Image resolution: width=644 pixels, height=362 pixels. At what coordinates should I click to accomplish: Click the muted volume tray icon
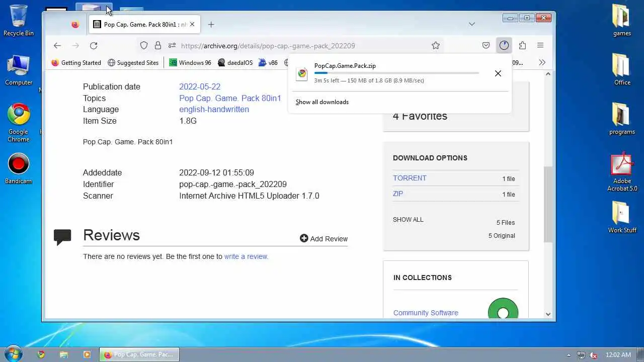[593, 355]
